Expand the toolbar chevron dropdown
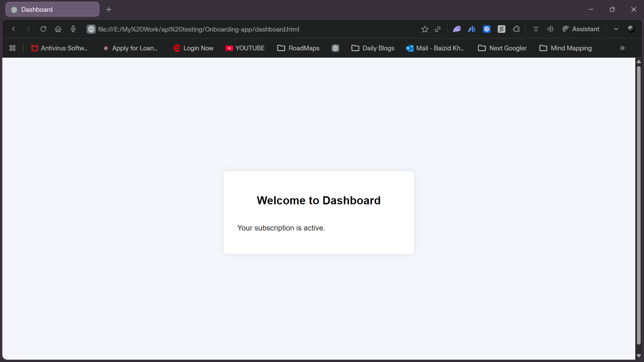 click(616, 29)
